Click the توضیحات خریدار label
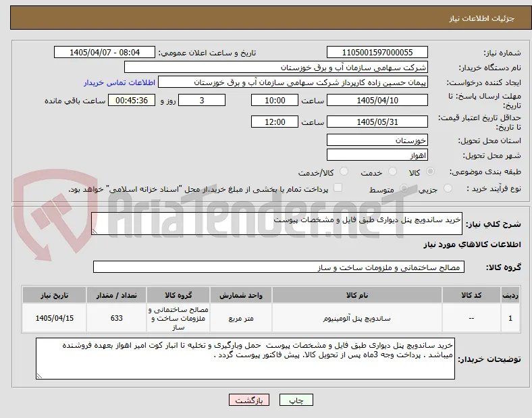Image resolution: width=532 pixels, height=418 pixels. (489, 359)
